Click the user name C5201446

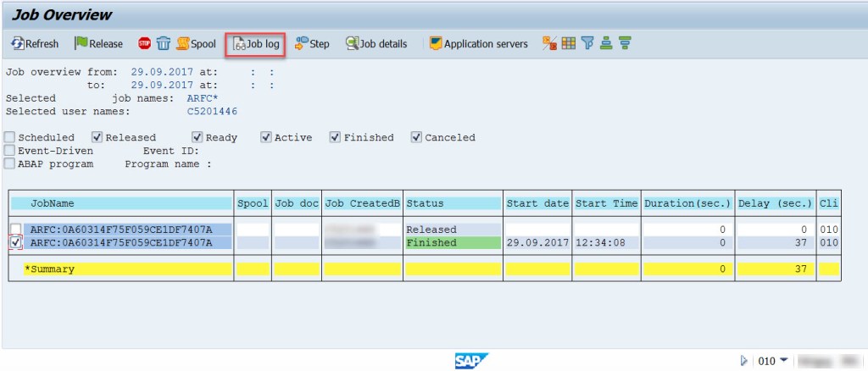pyautogui.click(x=212, y=111)
